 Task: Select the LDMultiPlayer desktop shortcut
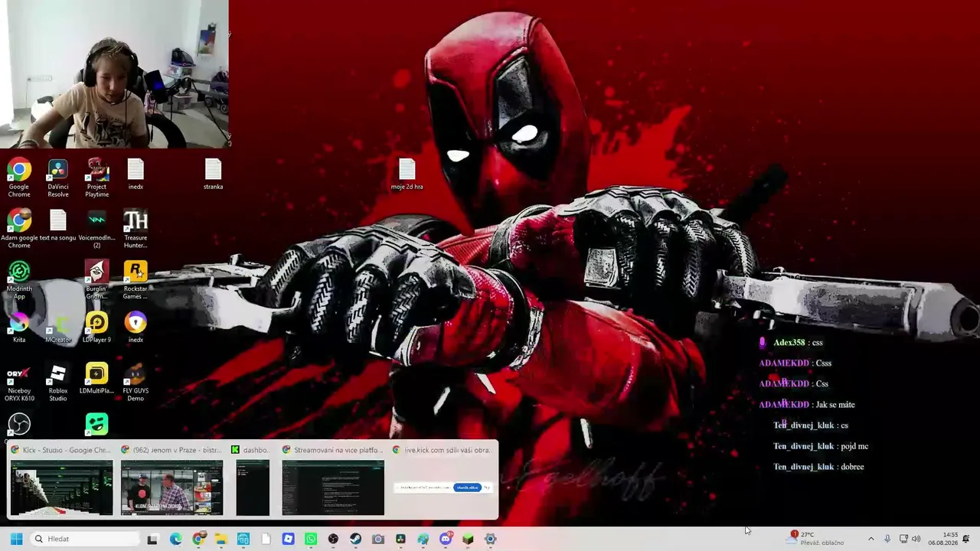click(96, 379)
